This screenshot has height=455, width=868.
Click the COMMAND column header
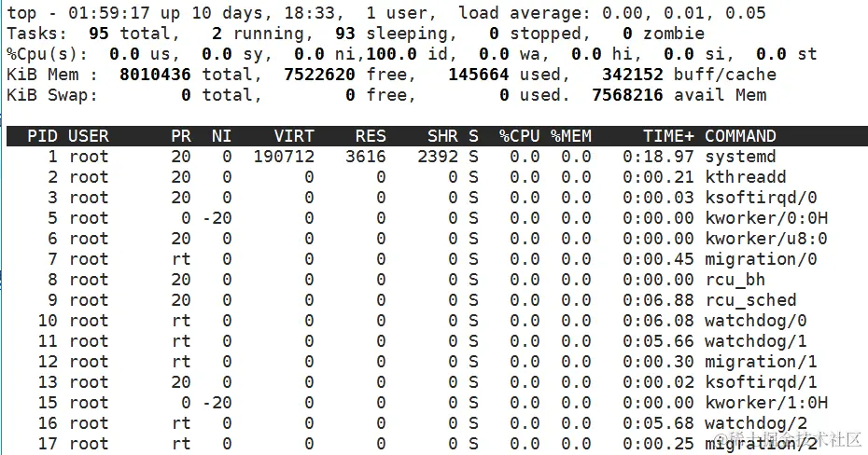740,136
